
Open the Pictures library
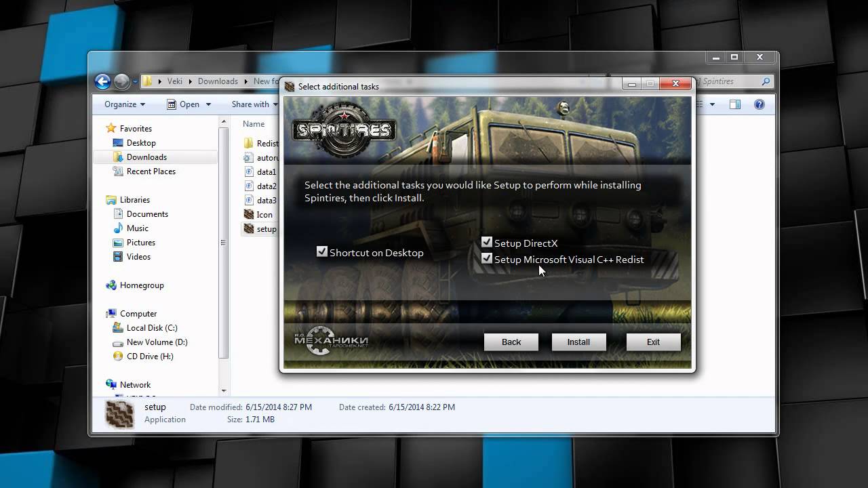pos(141,243)
